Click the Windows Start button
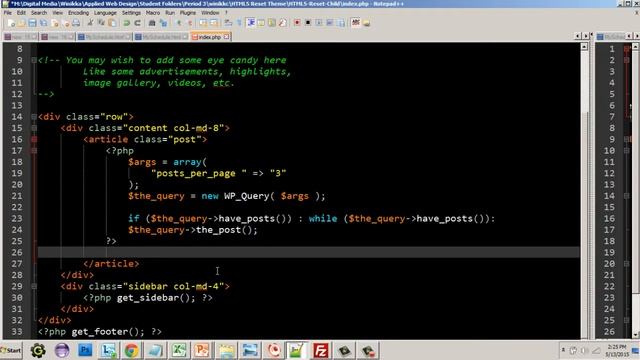This screenshot has width=640, height=360. [x=11, y=350]
